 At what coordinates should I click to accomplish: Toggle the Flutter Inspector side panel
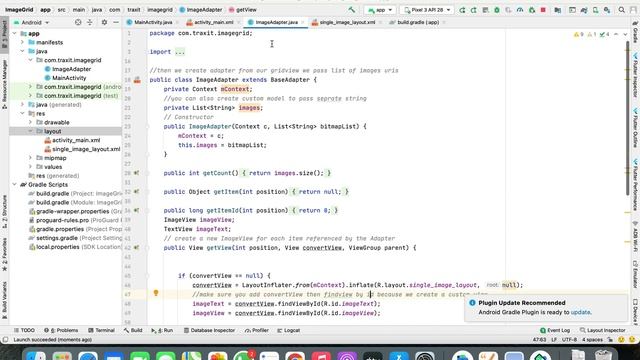(635, 75)
